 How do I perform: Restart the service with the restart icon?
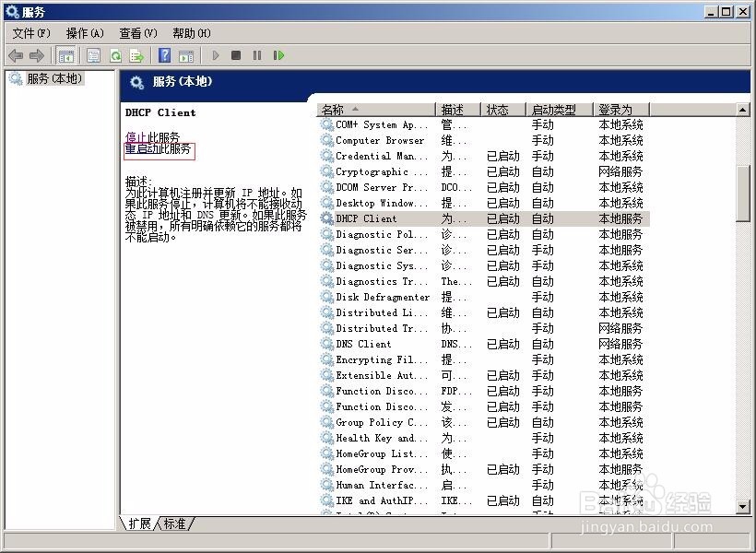tap(277, 54)
